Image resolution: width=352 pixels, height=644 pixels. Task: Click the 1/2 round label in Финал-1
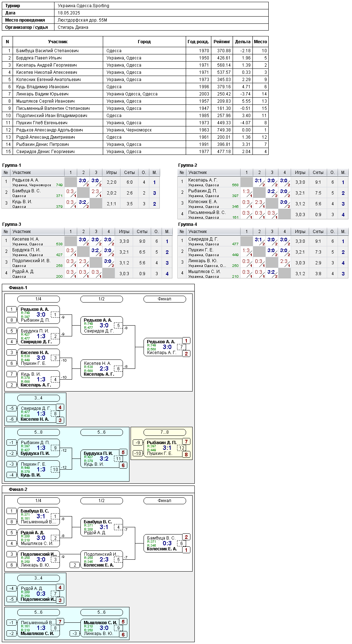102,299
